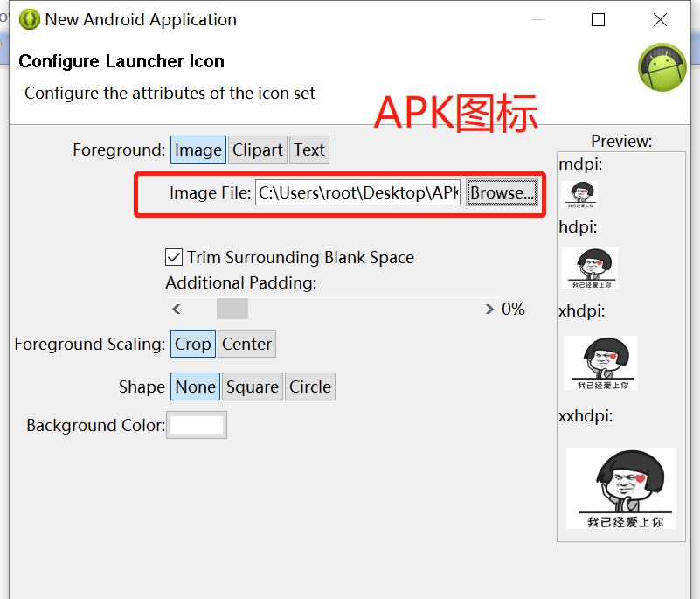Viewport: 700px width, 599px height.
Task: Click the Android robot wizard icon
Action: coord(662,67)
